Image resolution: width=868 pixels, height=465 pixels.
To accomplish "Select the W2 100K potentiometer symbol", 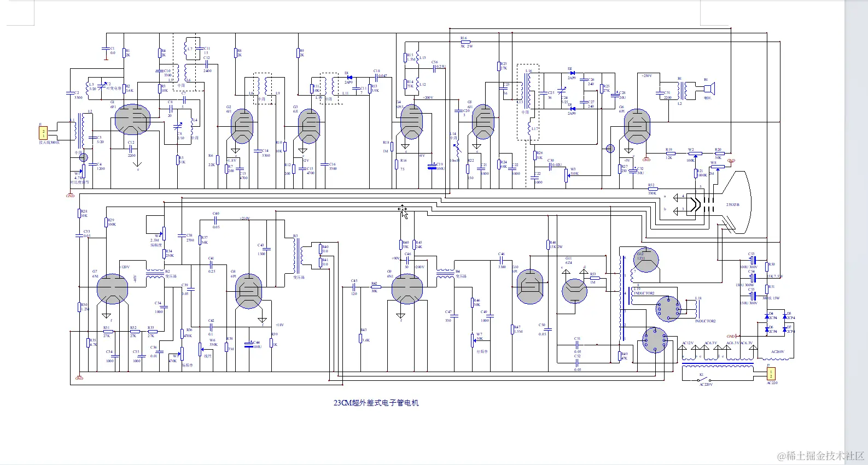I will pos(691,154).
